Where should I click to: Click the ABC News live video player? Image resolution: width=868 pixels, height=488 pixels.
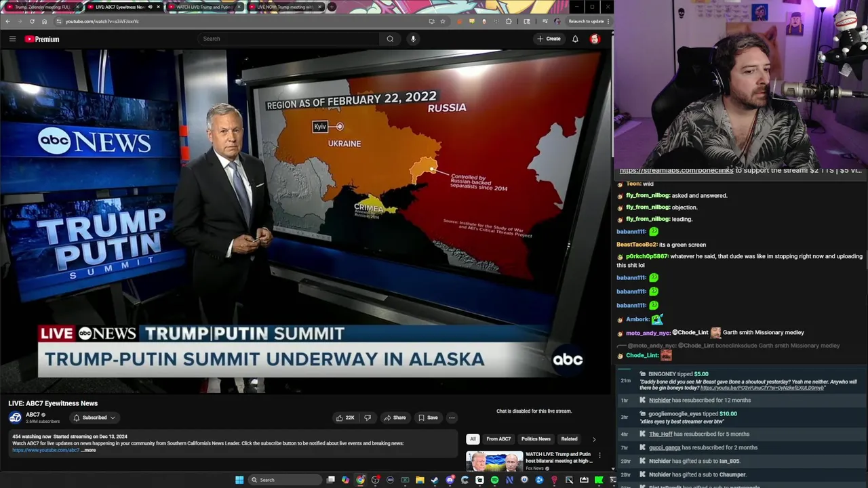pos(306,222)
